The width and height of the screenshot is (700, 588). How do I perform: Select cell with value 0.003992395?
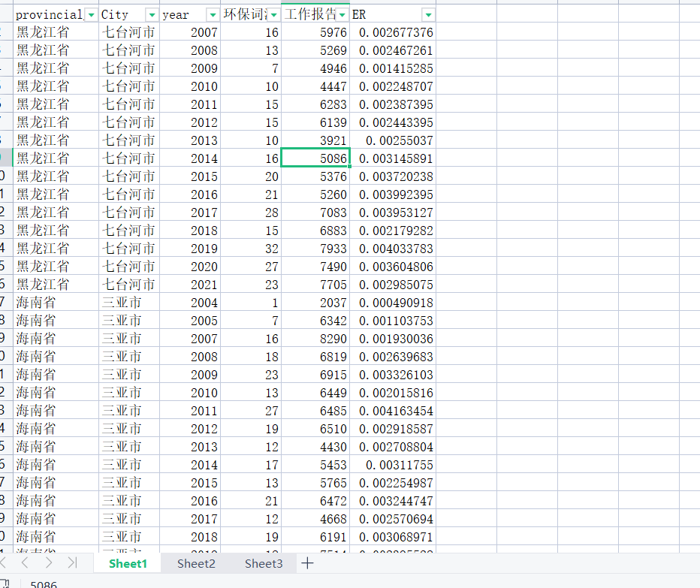(393, 194)
